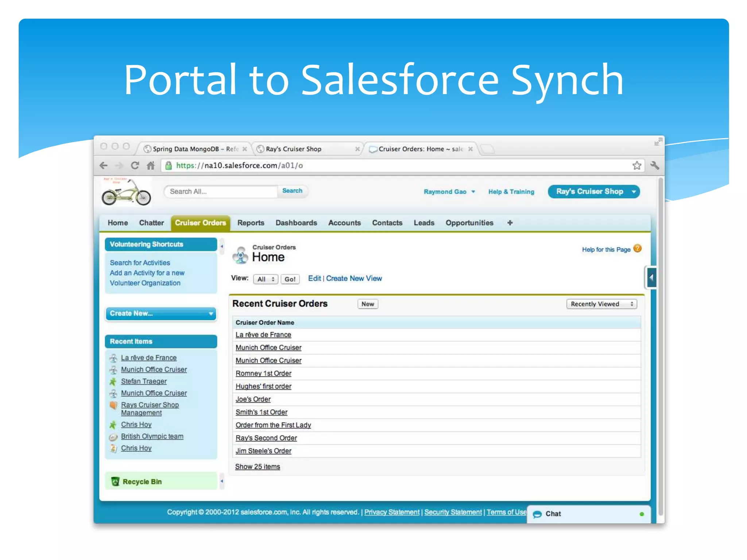747x560 pixels.
Task: Click icon beside British Olympic team
Action: pyautogui.click(x=113, y=437)
